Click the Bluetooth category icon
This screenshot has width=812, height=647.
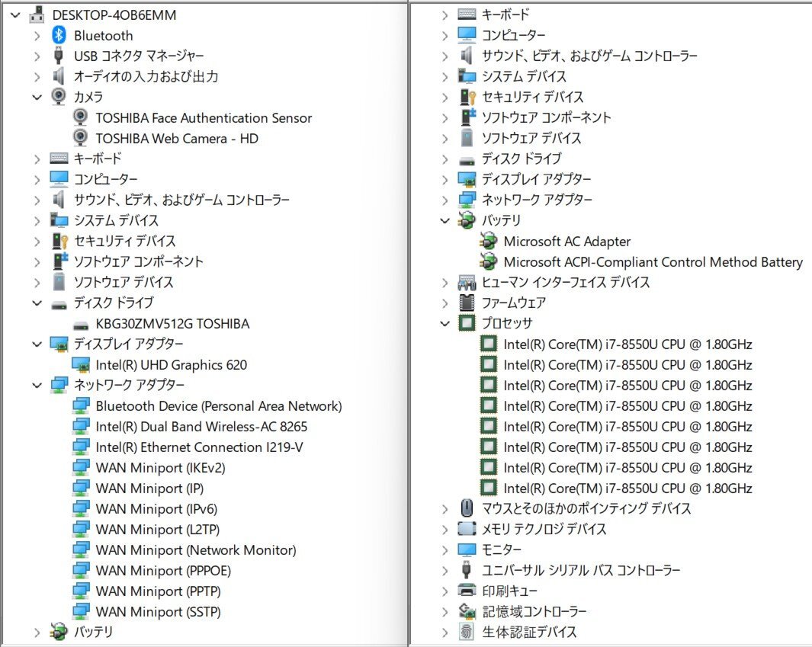59,36
